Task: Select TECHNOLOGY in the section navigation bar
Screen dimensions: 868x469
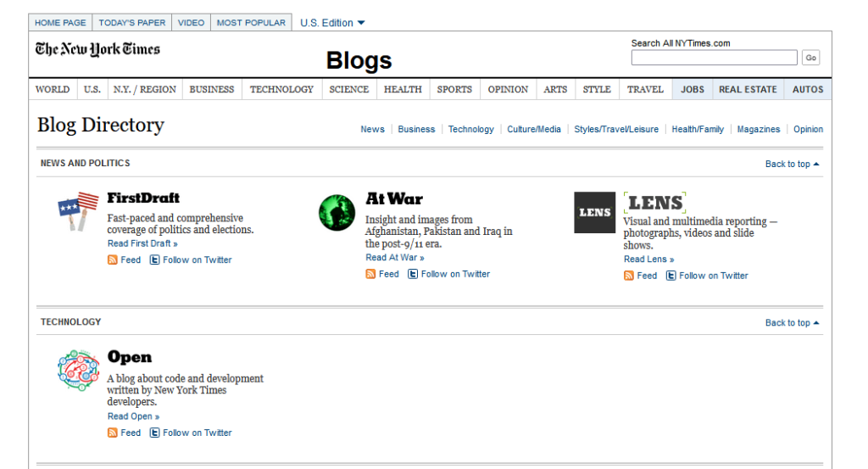Action: click(x=281, y=90)
